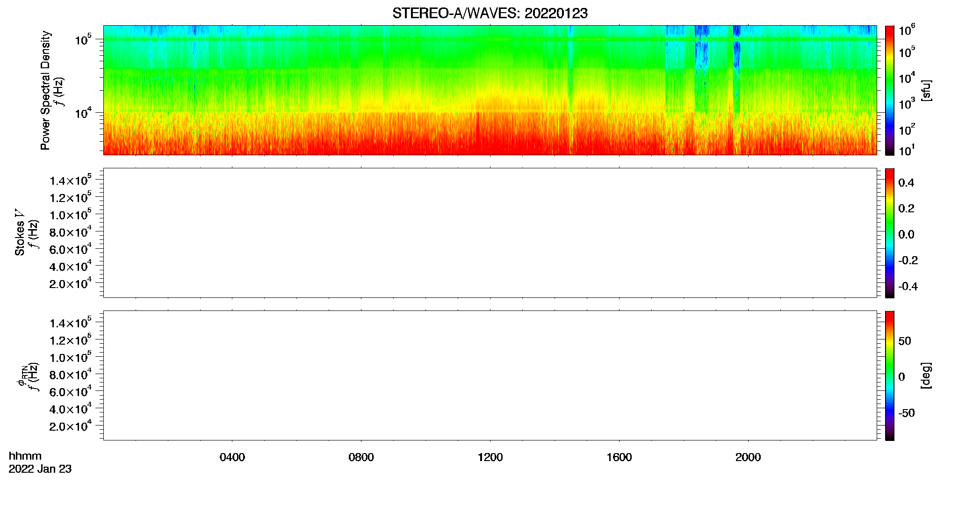Click the 0.0 tick label on Stokes color bar
Viewport: 980px width, 505px height.
click(906, 235)
